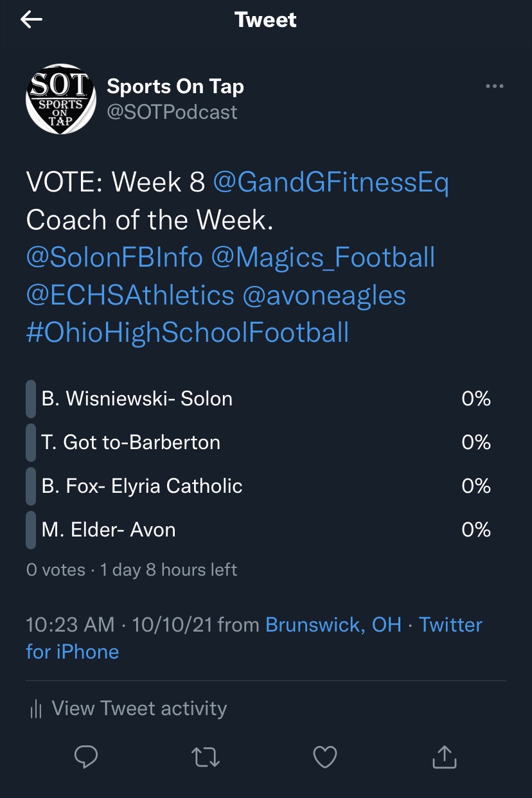Tap the back arrow icon
The image size is (532, 798).
click(31, 20)
